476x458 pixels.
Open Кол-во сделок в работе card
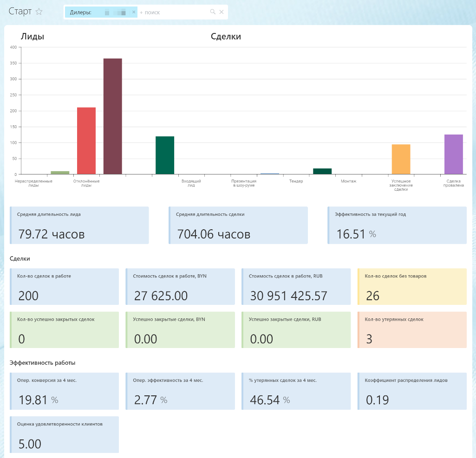pos(65,287)
